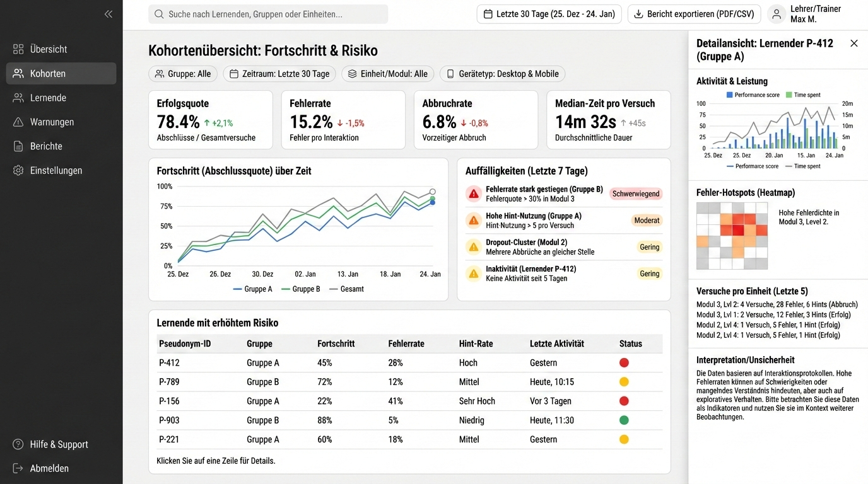Toggle Gesamt series in chart legend
Screen dimensions: 868x484
346,289
